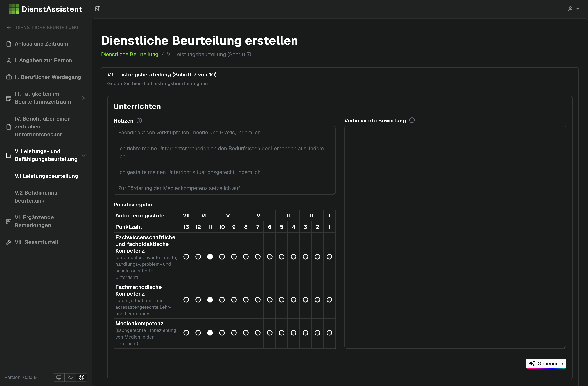Switch to light theme sun icon

click(70, 377)
